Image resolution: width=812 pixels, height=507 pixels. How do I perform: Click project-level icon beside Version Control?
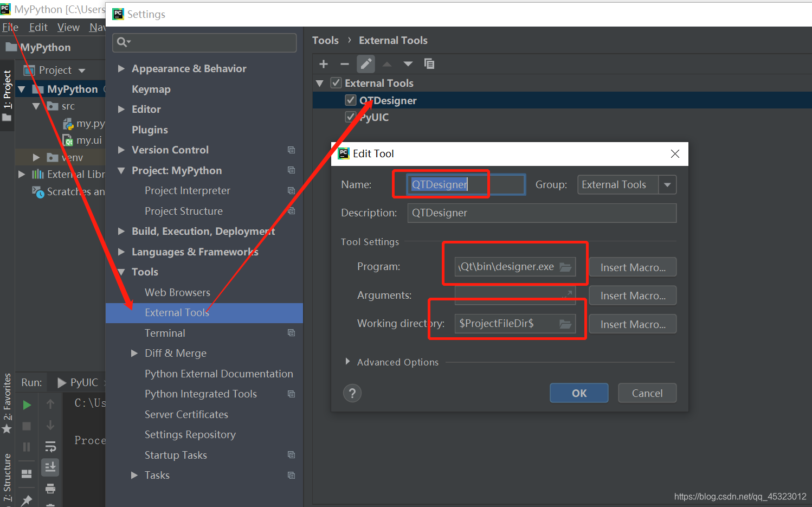291,150
